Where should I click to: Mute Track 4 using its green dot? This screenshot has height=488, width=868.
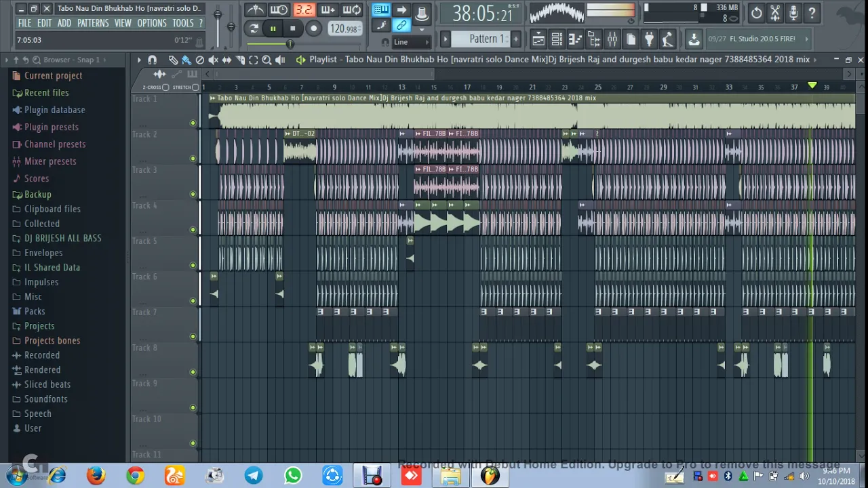(193, 230)
